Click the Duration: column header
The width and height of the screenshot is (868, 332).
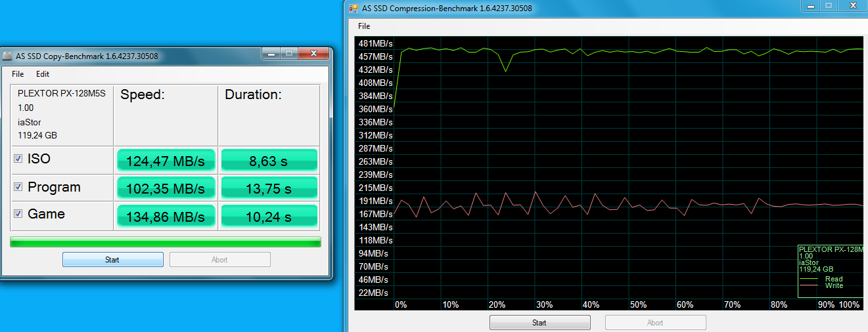pyautogui.click(x=253, y=94)
